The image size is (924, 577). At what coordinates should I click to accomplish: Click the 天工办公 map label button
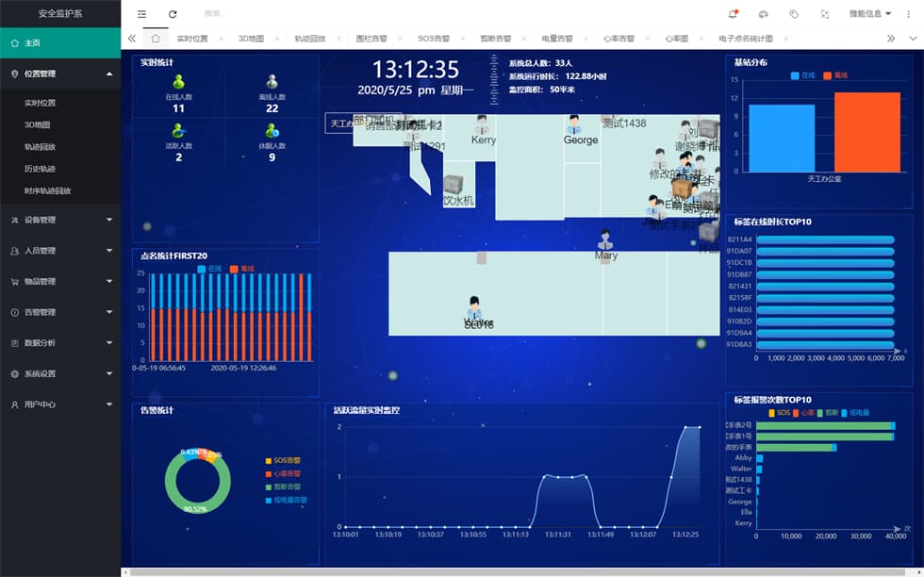tap(340, 124)
